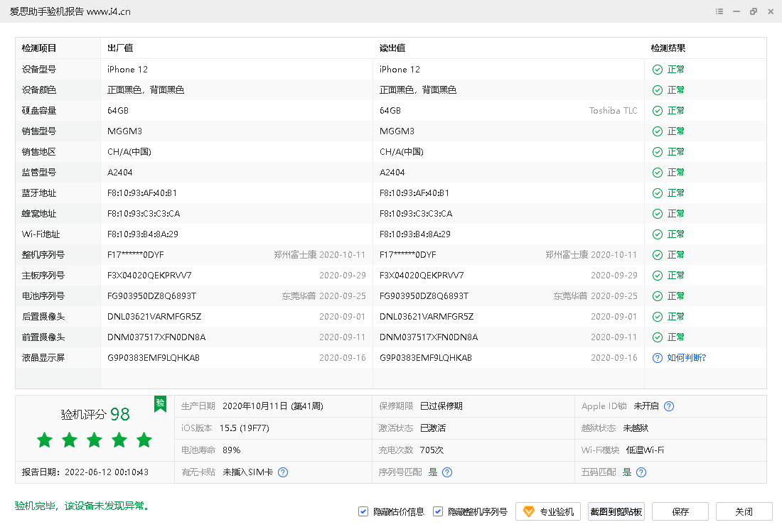Click the green 验 badge ribbon

click(160, 404)
